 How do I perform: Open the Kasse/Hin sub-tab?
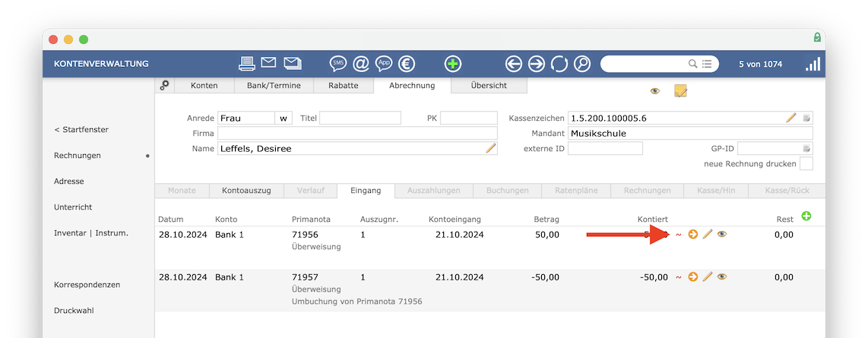[716, 191]
